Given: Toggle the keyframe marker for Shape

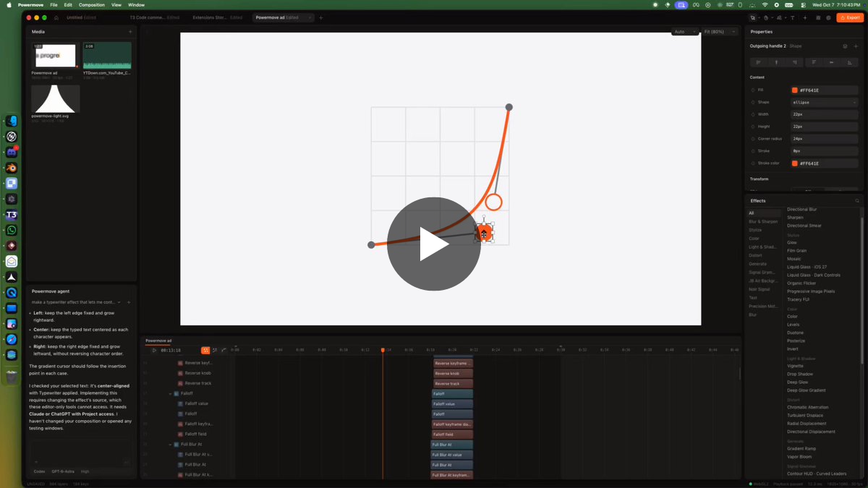Looking at the screenshot, I should pos(752,102).
